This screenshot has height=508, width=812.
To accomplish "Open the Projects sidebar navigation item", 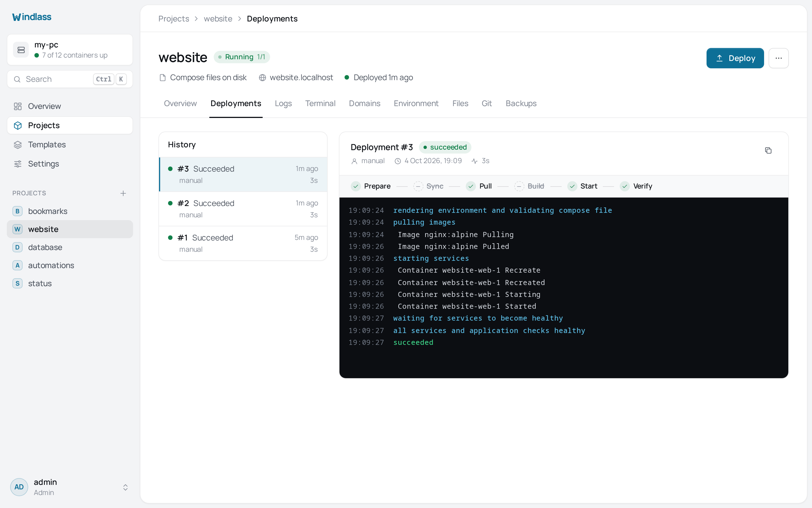I will coord(70,125).
